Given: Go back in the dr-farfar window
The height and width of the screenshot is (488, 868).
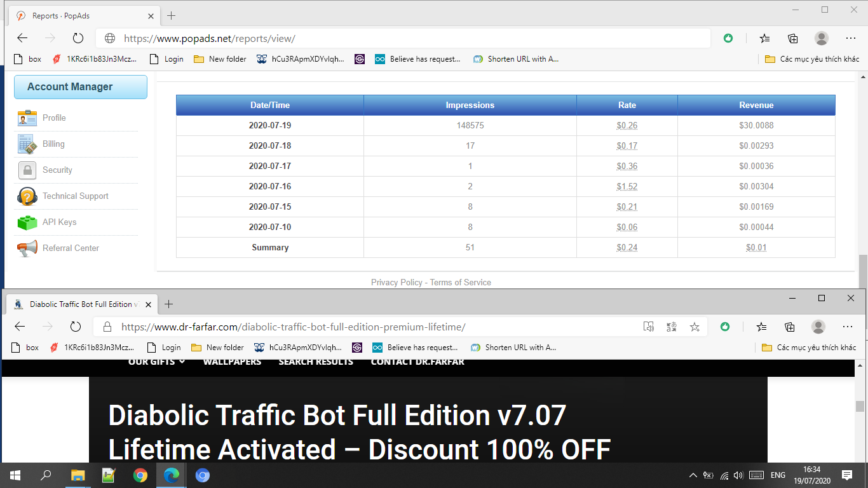Looking at the screenshot, I should coord(20,327).
